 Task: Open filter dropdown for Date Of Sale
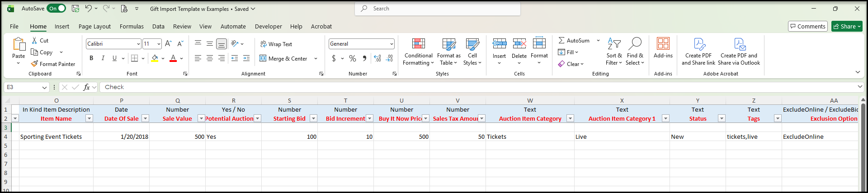pos(145,118)
